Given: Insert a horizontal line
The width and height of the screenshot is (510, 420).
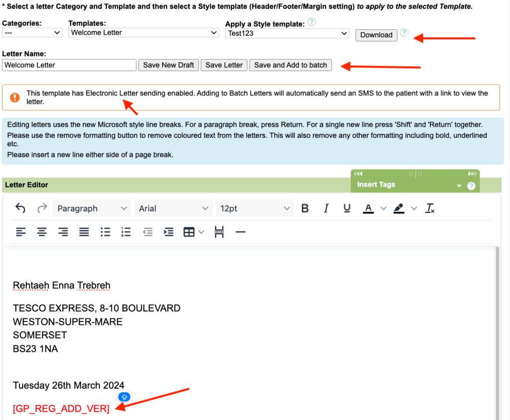Looking at the screenshot, I should (241, 232).
